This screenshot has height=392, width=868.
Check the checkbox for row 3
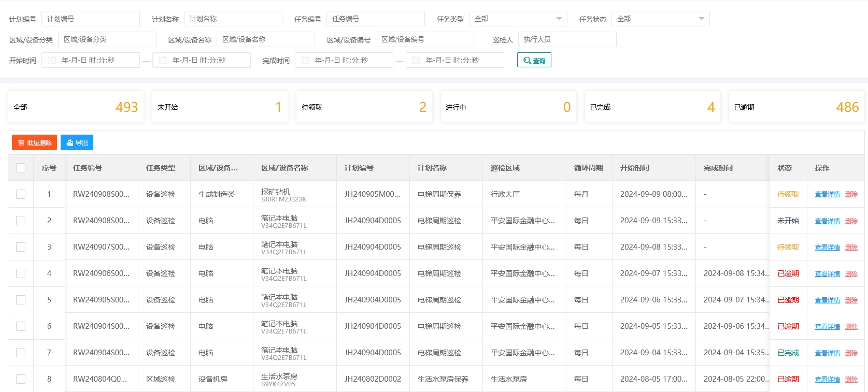click(x=21, y=247)
